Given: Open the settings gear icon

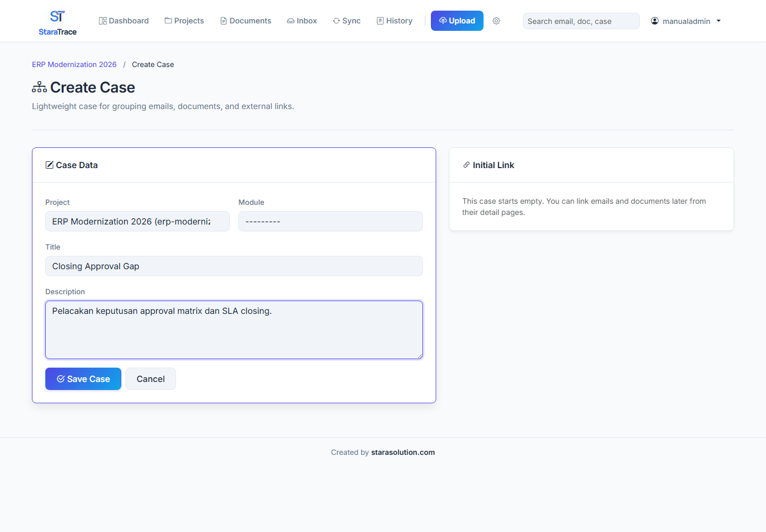Looking at the screenshot, I should point(496,21).
